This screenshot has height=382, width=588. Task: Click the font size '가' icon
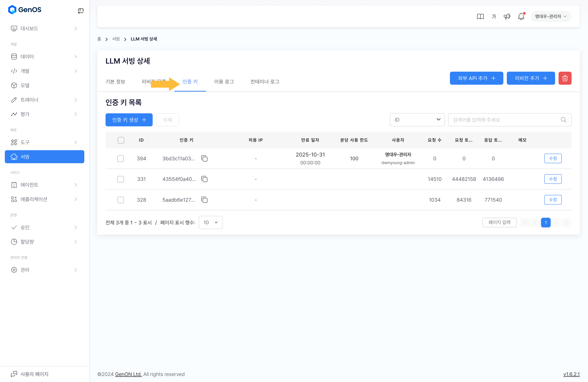tap(494, 17)
